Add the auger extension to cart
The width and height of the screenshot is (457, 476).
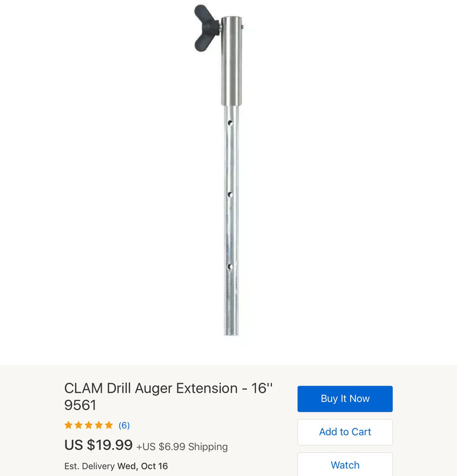point(345,432)
